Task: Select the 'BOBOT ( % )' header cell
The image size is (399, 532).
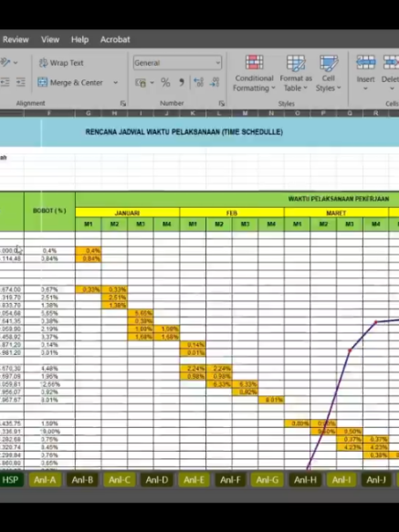Action: tap(49, 211)
